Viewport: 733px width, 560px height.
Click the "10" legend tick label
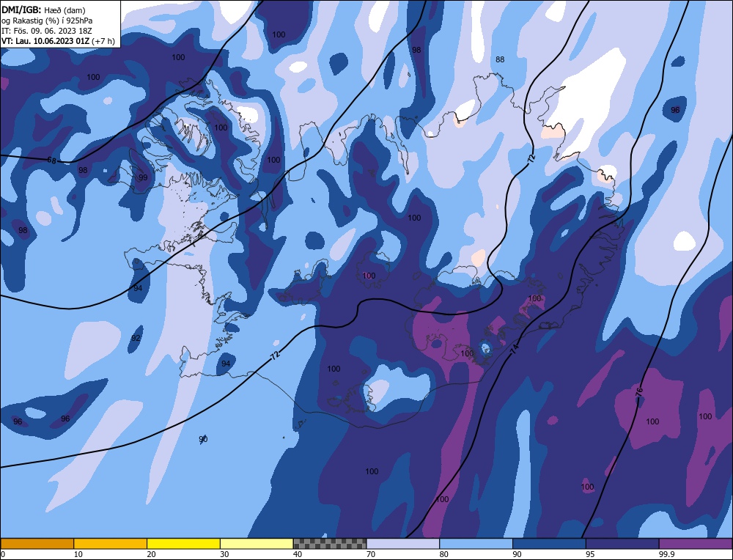tap(78, 554)
